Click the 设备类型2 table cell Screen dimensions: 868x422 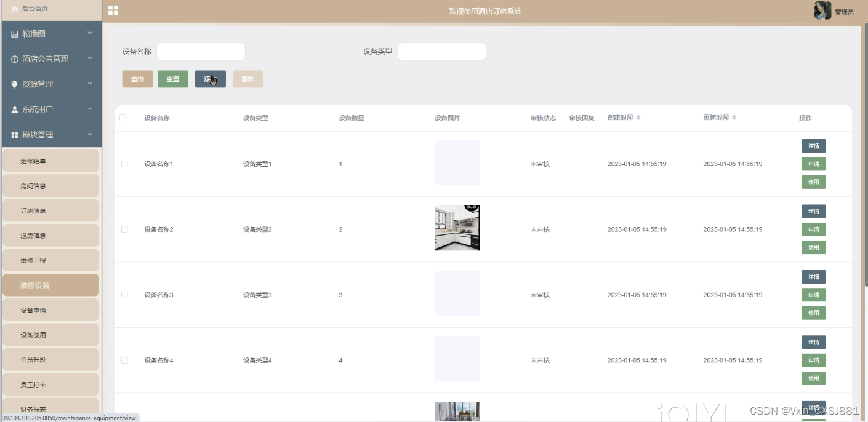tap(257, 229)
